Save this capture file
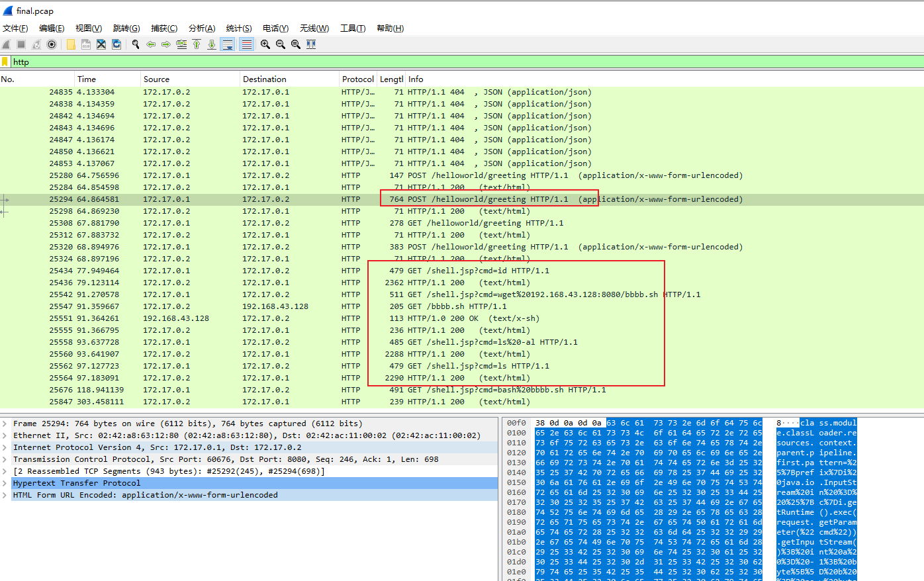Screen dimensions: 924x581 pos(86,44)
